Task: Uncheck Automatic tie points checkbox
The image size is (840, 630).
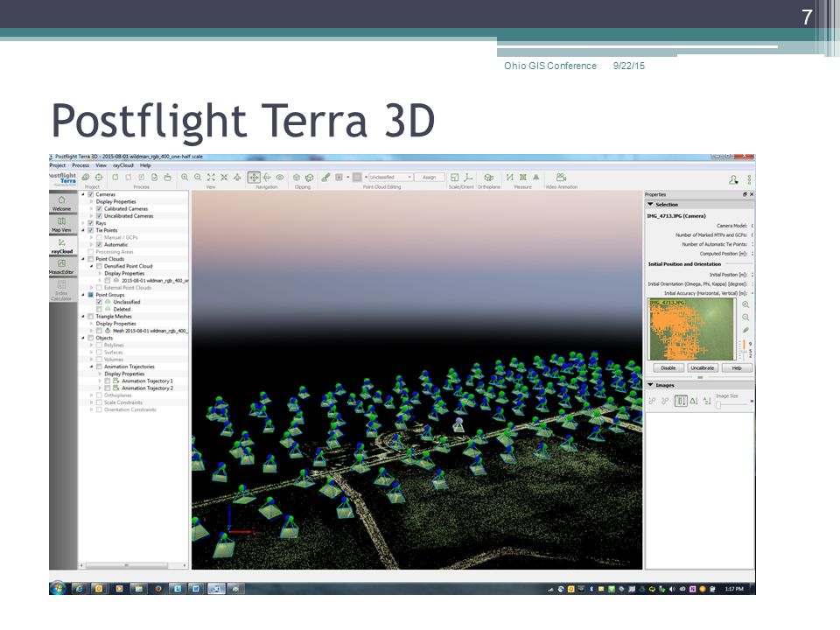Action: (99, 245)
